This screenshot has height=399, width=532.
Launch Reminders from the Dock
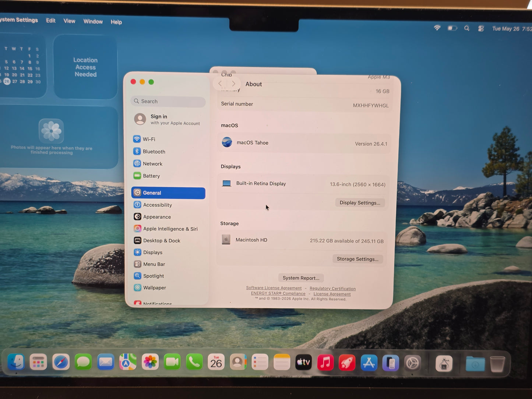pyautogui.click(x=260, y=363)
